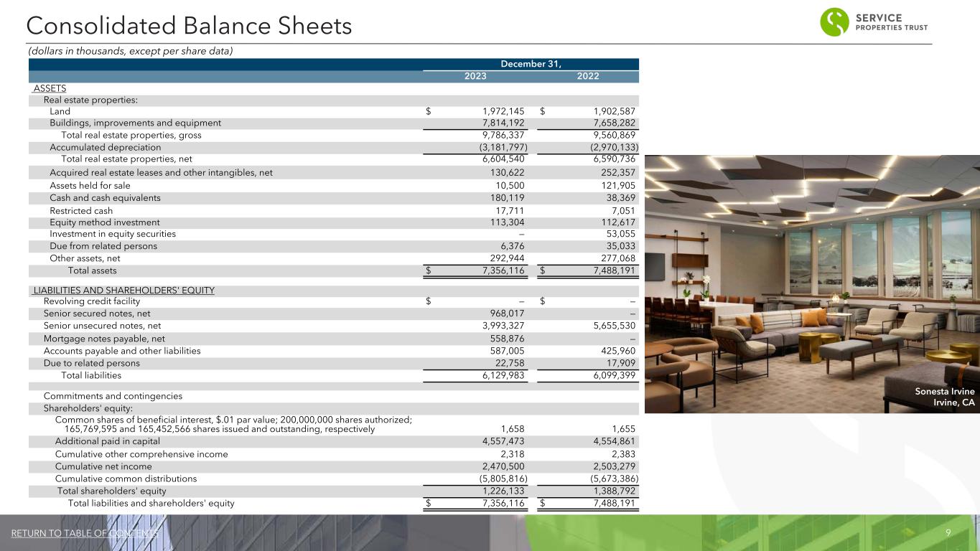The height and width of the screenshot is (551, 980).
Task: Click the Return to Table of Contents link
Action: 85,533
